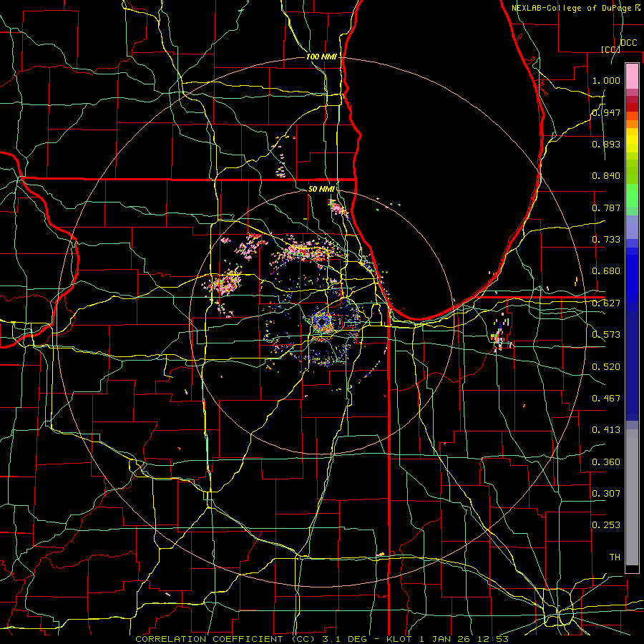This screenshot has width=644, height=644.
Task: Pick the pink top segment of color bar
Action: coord(632,76)
